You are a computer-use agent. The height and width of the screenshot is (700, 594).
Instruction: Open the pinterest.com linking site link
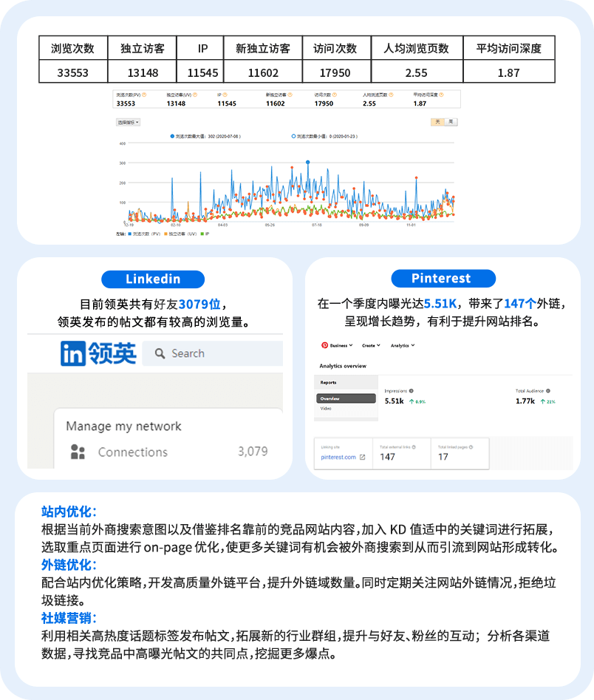(x=338, y=457)
